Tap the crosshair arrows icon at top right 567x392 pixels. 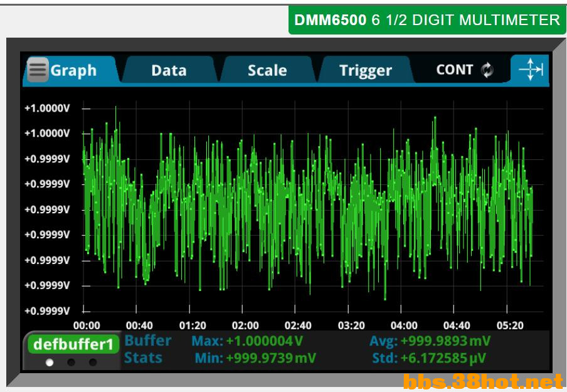click(530, 70)
